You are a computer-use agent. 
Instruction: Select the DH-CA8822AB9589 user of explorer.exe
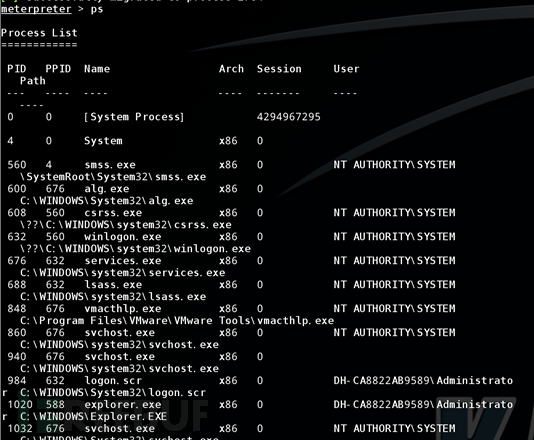(x=423, y=405)
